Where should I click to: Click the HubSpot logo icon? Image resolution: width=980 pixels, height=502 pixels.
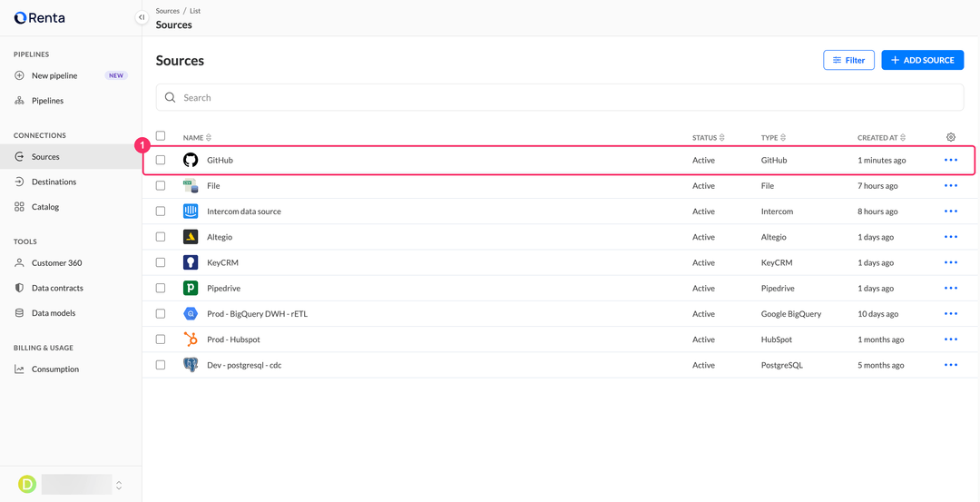pyautogui.click(x=191, y=340)
